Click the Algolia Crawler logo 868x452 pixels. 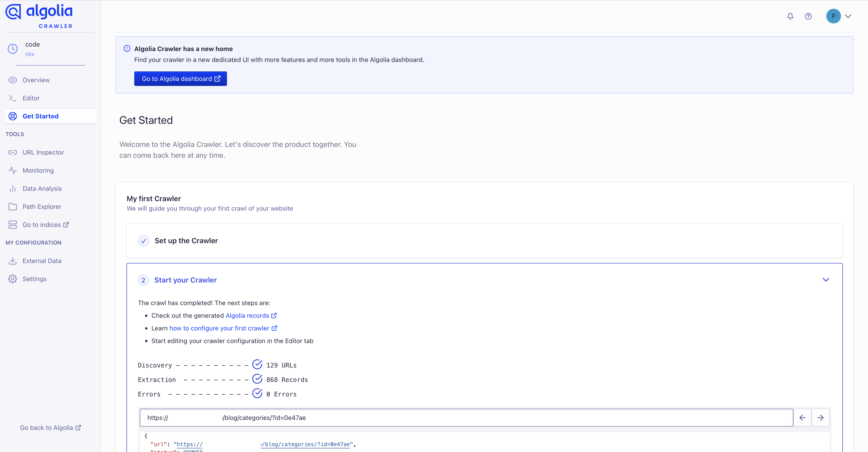pos(39,16)
